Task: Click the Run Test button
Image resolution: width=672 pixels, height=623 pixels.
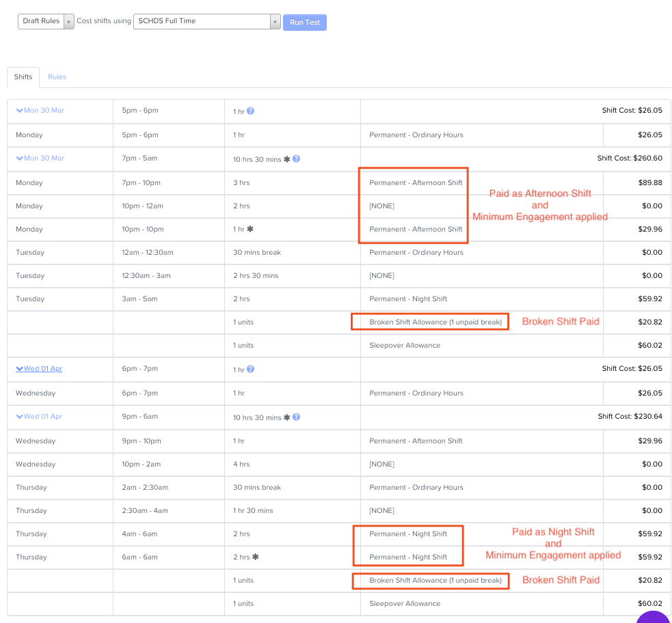Action: pyautogui.click(x=305, y=23)
